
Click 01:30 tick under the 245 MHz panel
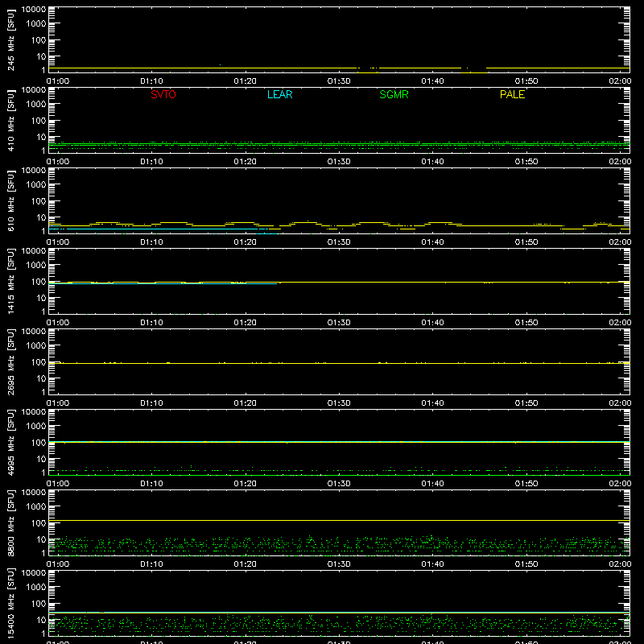click(339, 81)
